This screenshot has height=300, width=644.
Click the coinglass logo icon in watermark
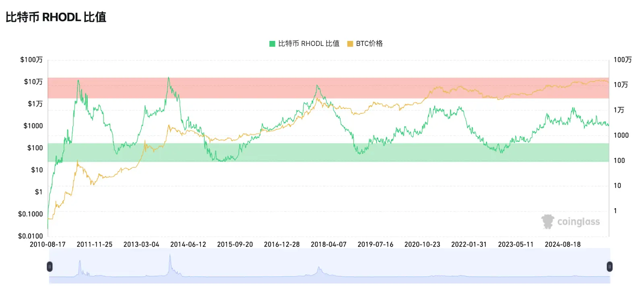pos(547,221)
